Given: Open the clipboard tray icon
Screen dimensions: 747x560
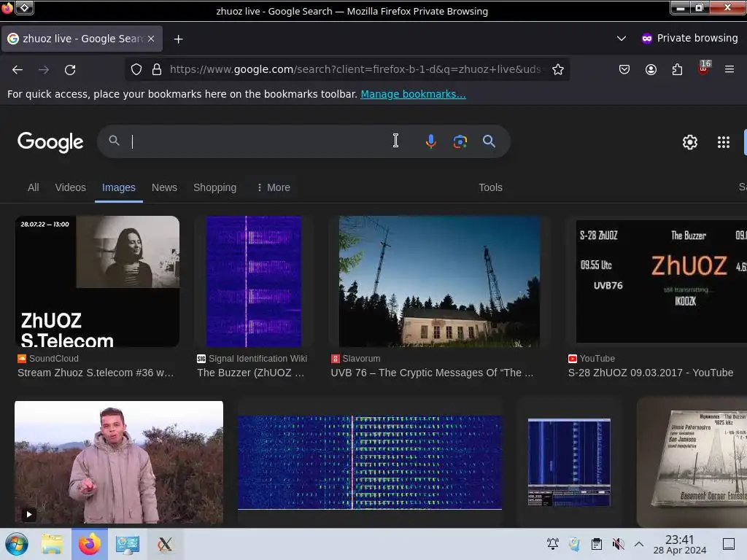Looking at the screenshot, I should [x=596, y=544].
